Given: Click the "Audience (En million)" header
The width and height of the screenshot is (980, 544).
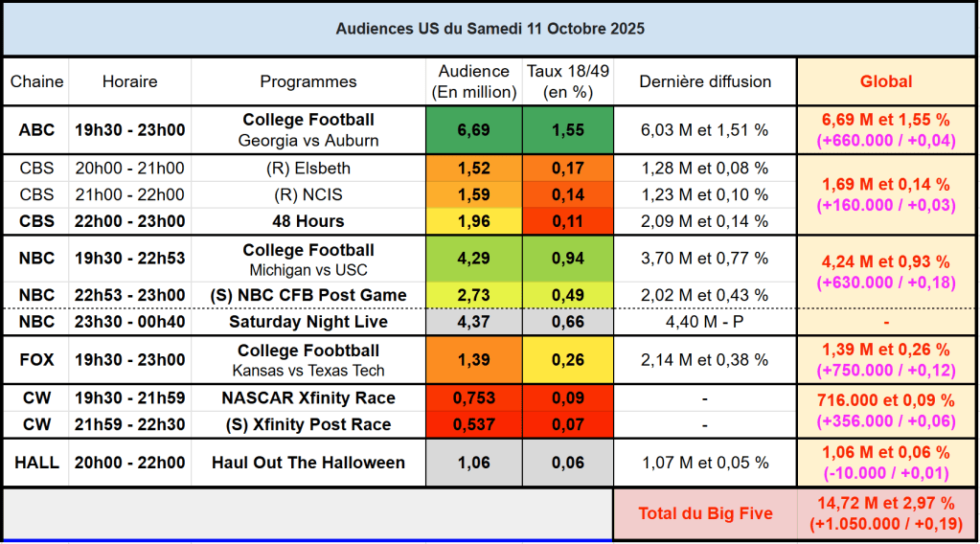Looking at the screenshot, I should [474, 82].
